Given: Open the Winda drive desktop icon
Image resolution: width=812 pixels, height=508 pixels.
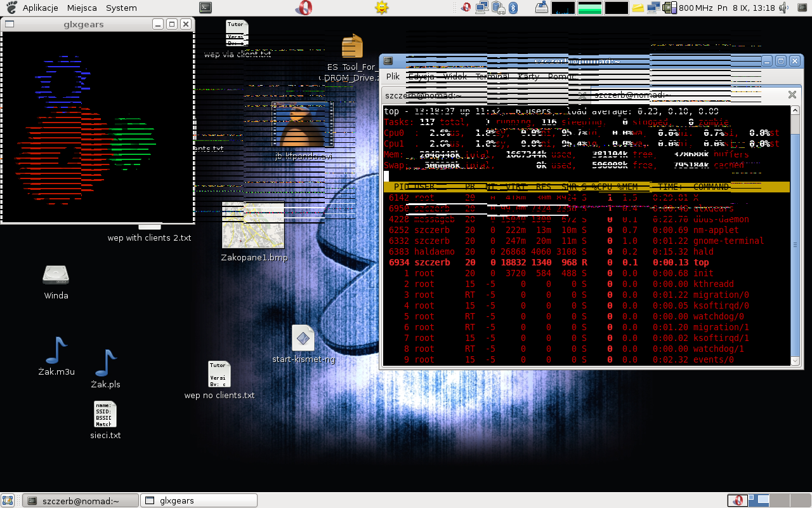Looking at the screenshot, I should [x=56, y=275].
